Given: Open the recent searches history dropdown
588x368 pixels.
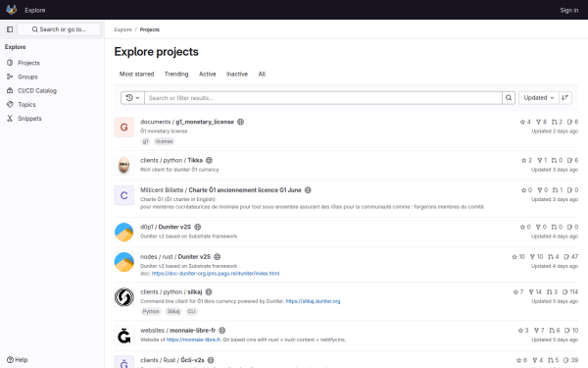Looking at the screenshot, I should click(132, 98).
